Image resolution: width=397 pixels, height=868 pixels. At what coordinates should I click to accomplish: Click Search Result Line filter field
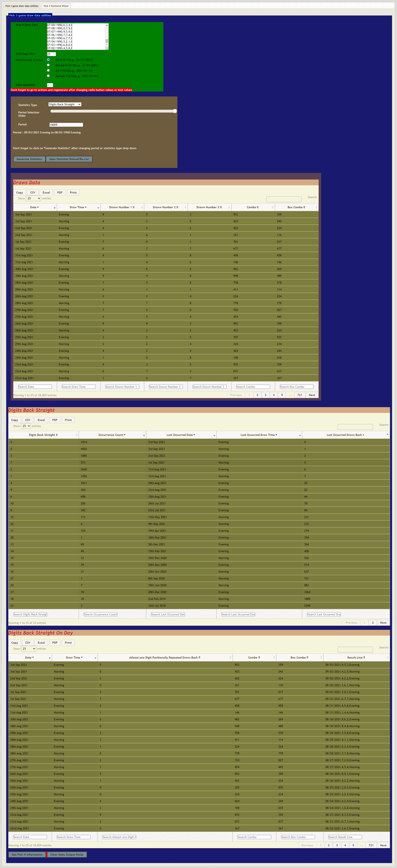[345, 837]
